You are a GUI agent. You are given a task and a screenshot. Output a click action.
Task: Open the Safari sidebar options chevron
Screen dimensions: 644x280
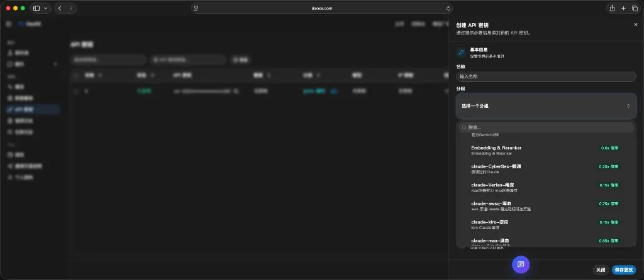click(x=45, y=8)
